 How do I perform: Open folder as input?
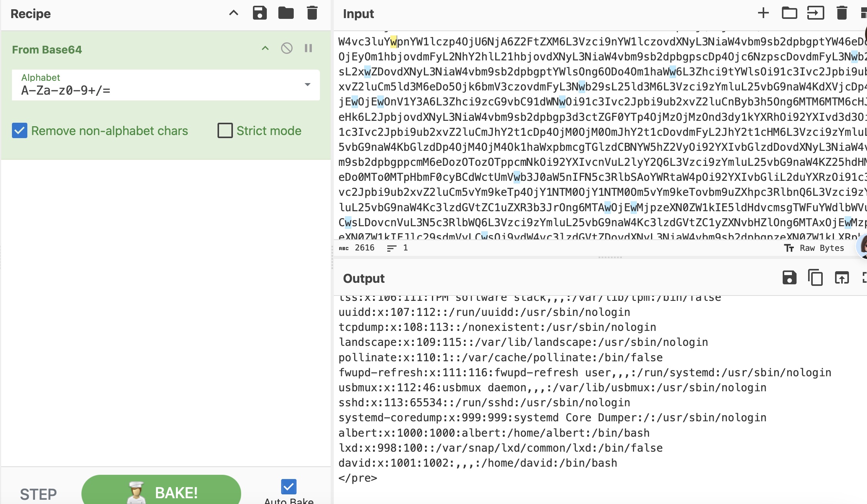point(789,13)
